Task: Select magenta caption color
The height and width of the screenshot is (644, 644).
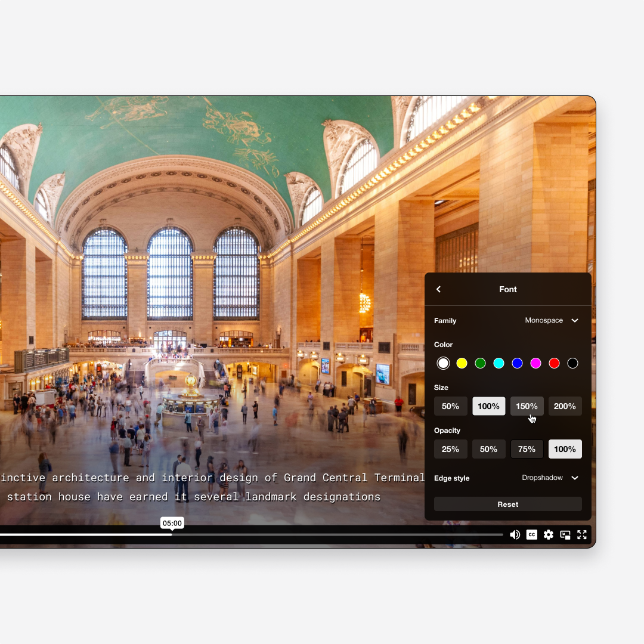Action: coord(535,363)
